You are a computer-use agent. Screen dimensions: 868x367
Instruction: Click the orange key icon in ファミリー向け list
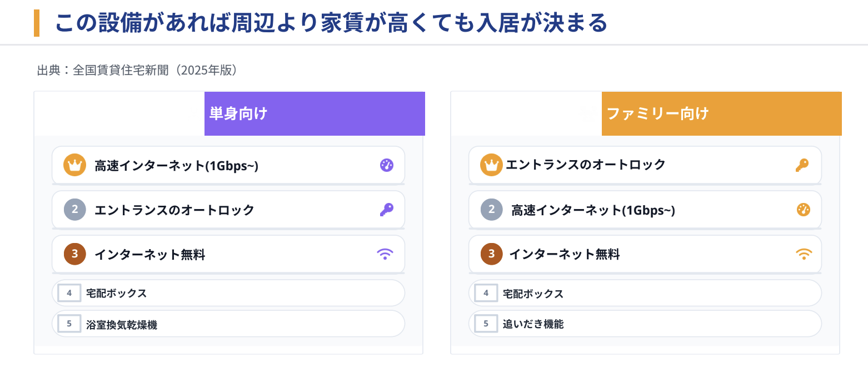coord(802,165)
